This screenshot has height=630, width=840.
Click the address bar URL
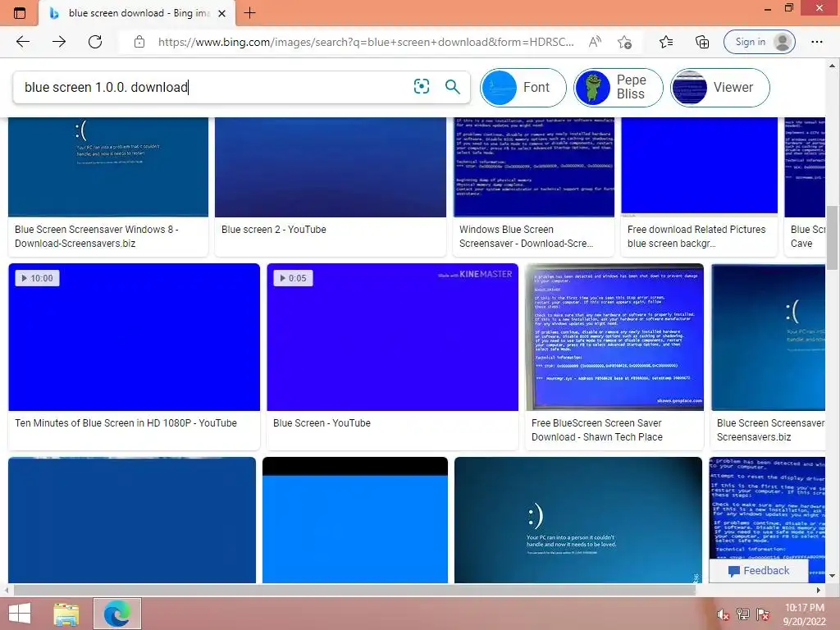tap(365, 42)
